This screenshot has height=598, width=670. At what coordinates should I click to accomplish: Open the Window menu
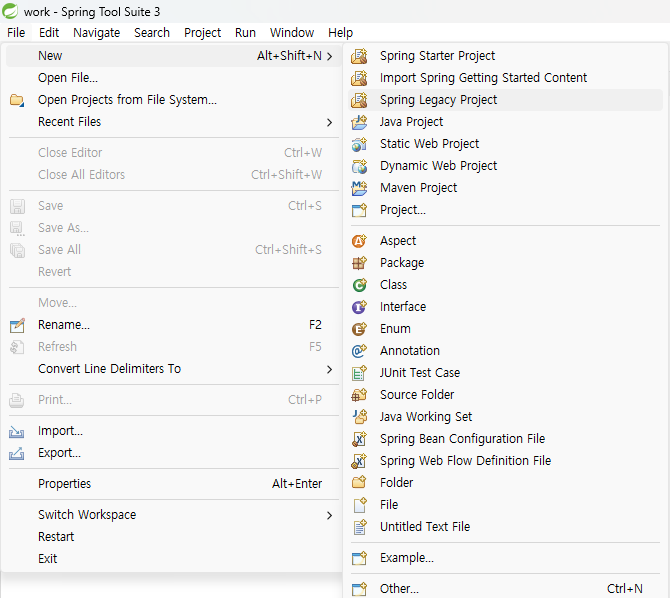[292, 33]
